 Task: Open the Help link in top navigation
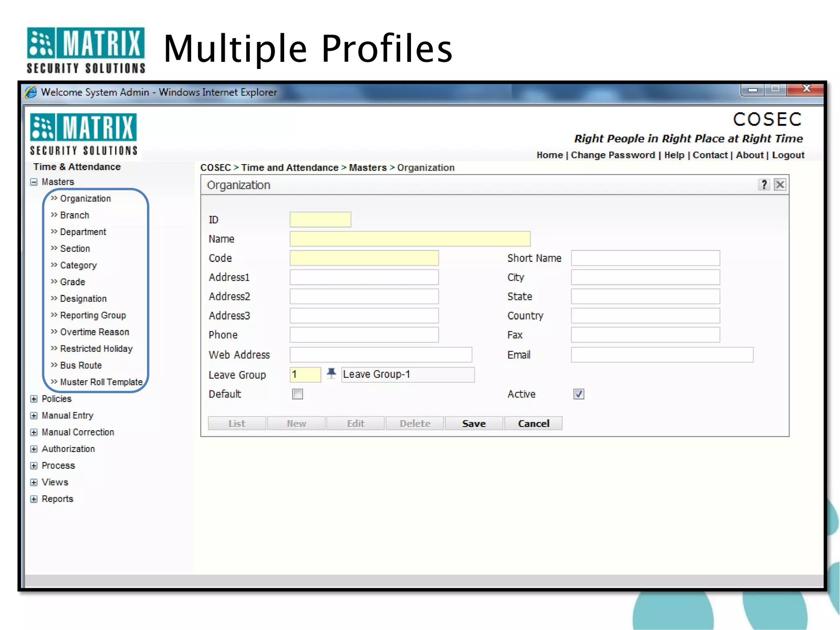tap(674, 155)
